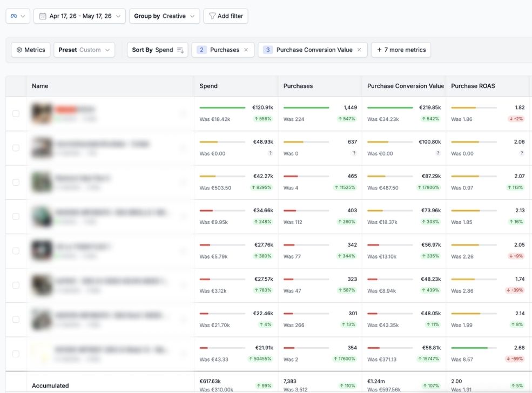Open the Meta platform selector
The height and width of the screenshot is (393, 532).
click(x=18, y=16)
